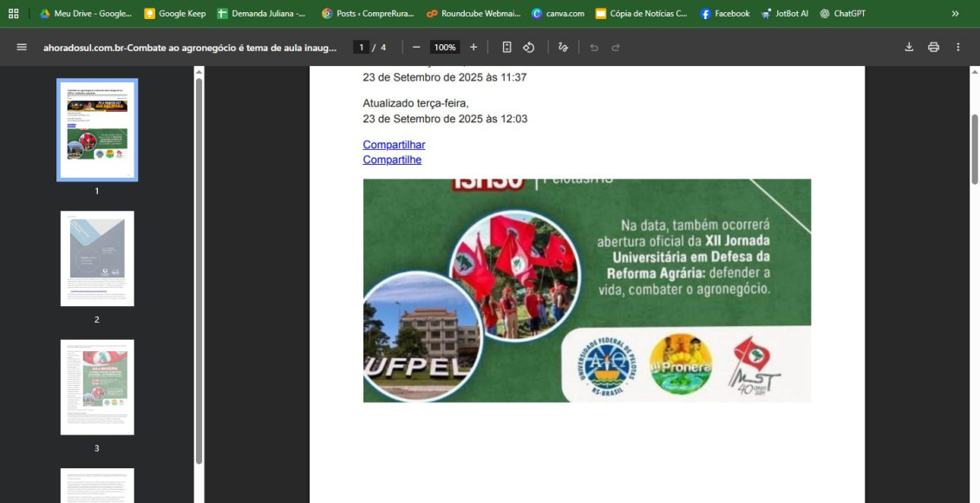The image size is (980, 503).
Task: Select page 3 thumbnail in sidebar
Action: click(97, 387)
